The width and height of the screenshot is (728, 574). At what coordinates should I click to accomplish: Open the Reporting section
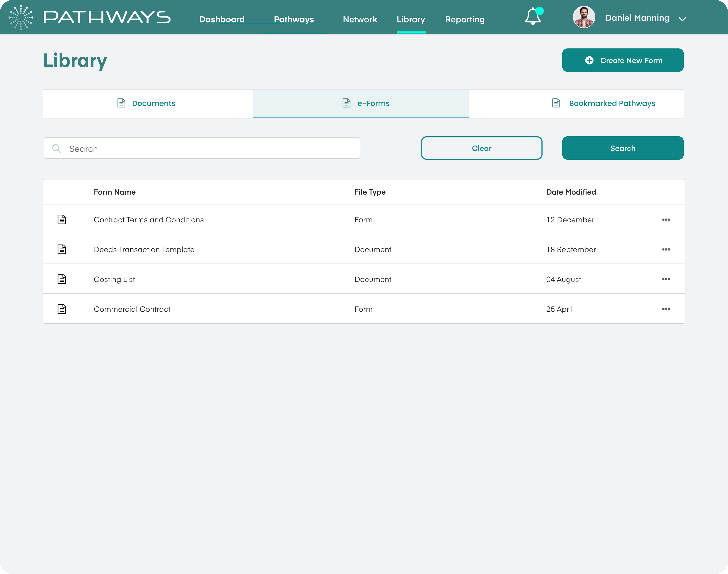465,20
